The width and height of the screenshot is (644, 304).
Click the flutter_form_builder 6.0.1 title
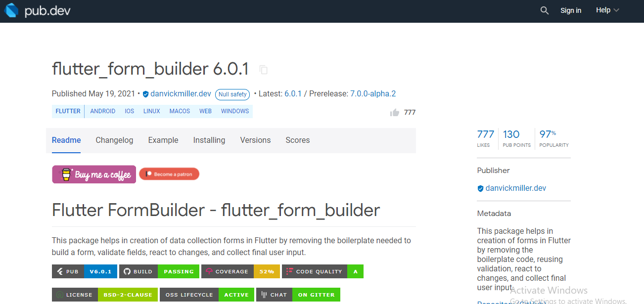(150, 69)
